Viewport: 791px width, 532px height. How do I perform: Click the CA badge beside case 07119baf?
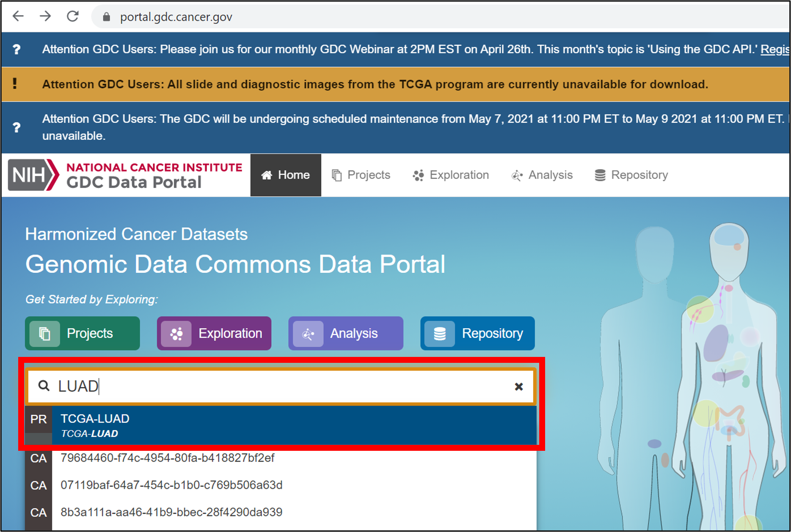pyautogui.click(x=39, y=485)
